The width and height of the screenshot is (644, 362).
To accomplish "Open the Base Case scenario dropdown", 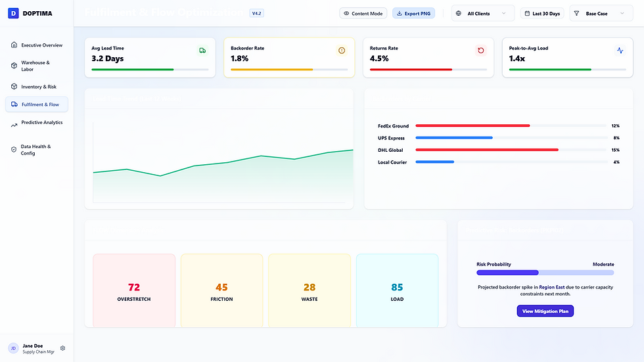I will click(601, 14).
